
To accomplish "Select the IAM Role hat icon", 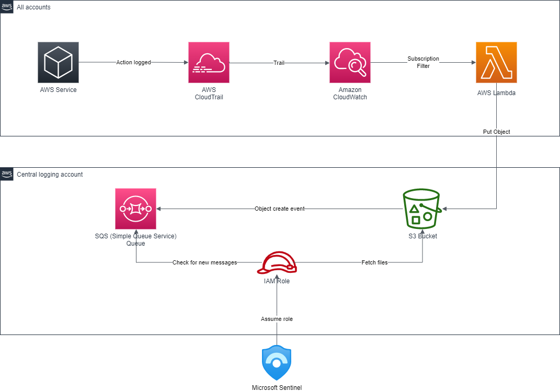I will 277,262.
